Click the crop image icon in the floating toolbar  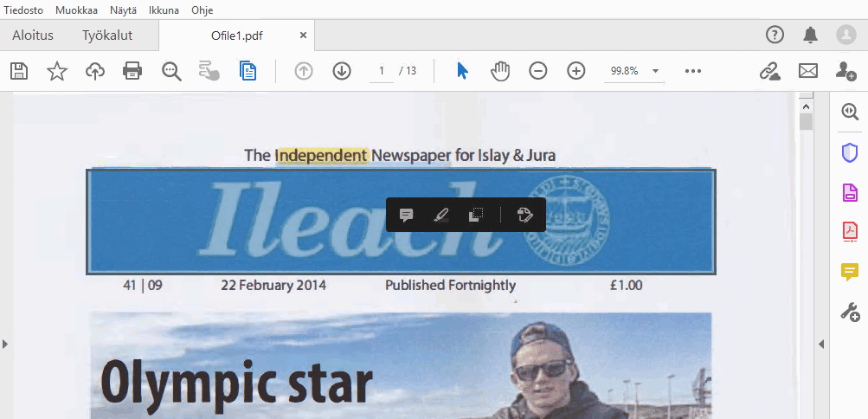tap(475, 215)
